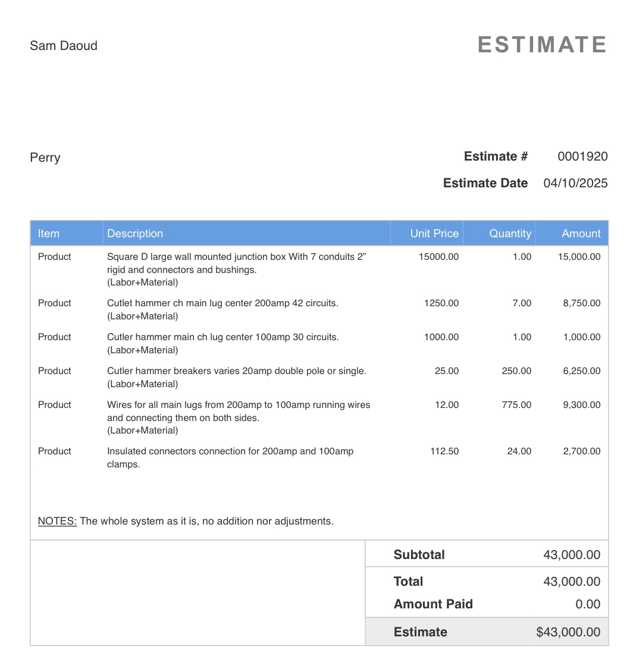This screenshot has height=672, width=636.
Task: Click the ESTIMATE title heading
Action: click(x=542, y=45)
